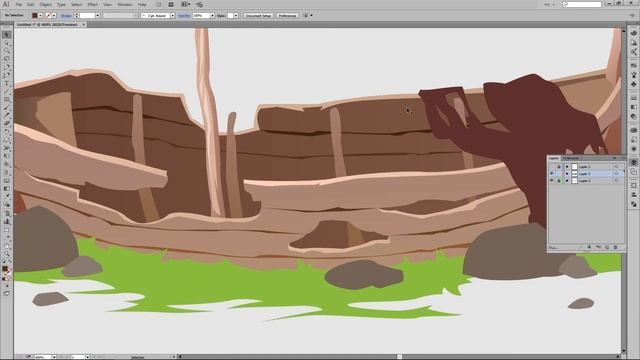The height and width of the screenshot is (360, 640).
Task: Click stroke weight stepper arrows in control bar
Action: pyautogui.click(x=76, y=16)
